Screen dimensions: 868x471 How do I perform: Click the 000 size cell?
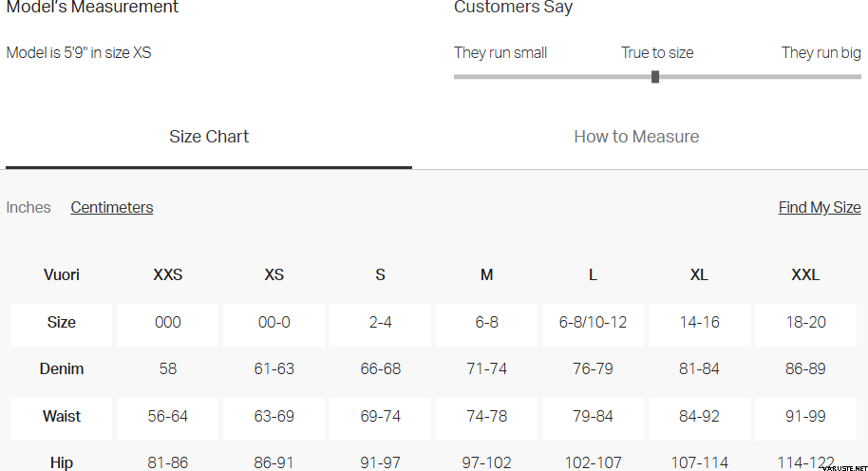click(168, 322)
